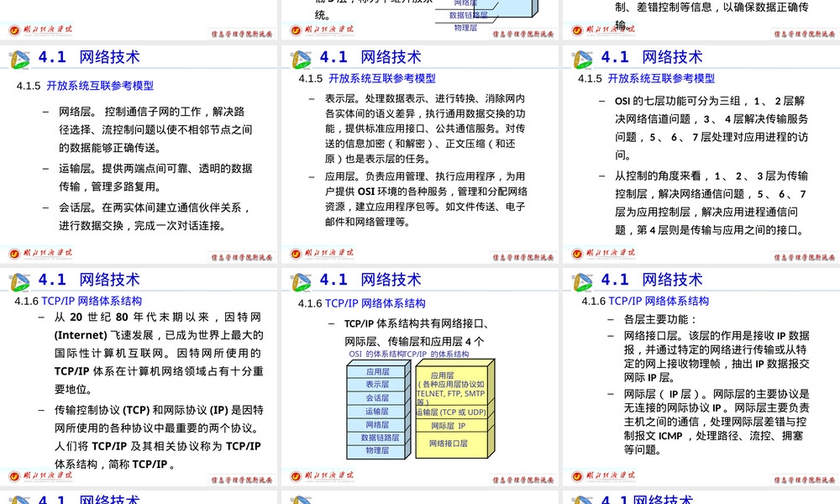
Task: Click the bullet '传输控制协议 (TCP) 和网际协议 (IP)'
Action: tap(159, 437)
